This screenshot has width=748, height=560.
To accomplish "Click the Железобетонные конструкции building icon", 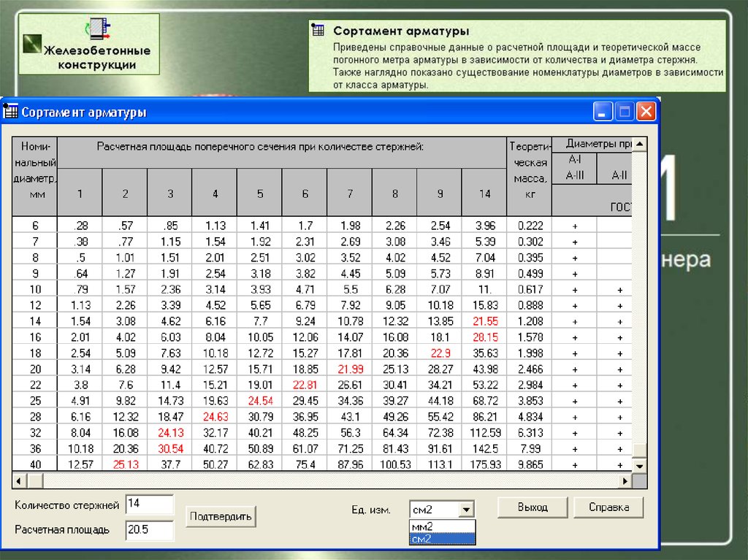I will 97,28.
